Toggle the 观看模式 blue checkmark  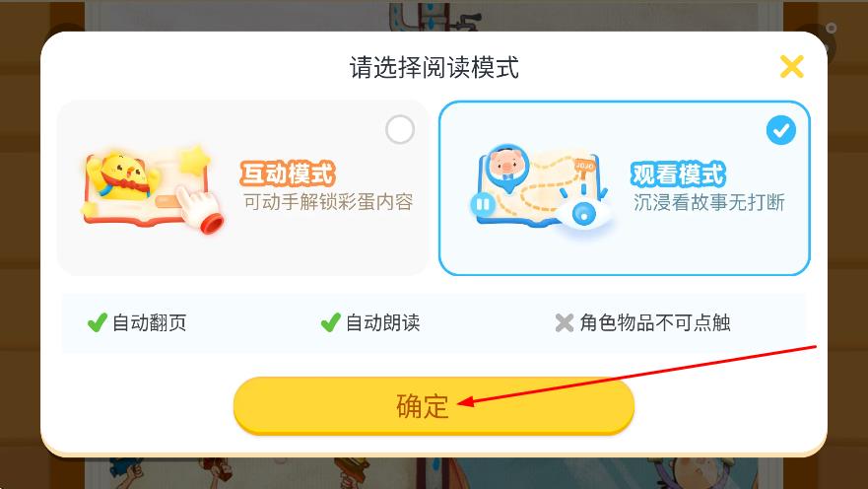[x=781, y=131]
